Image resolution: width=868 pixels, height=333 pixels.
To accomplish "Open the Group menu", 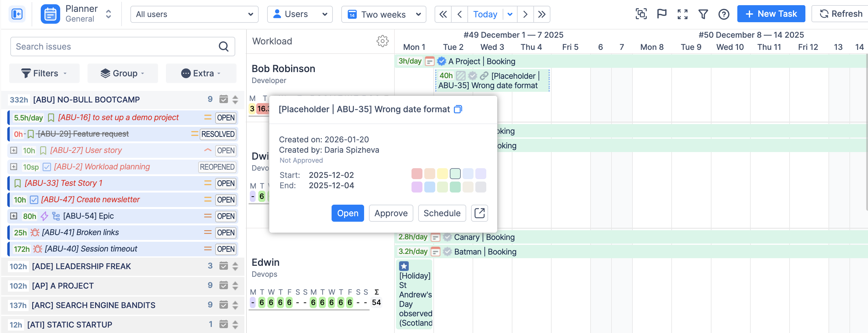I will 123,73.
